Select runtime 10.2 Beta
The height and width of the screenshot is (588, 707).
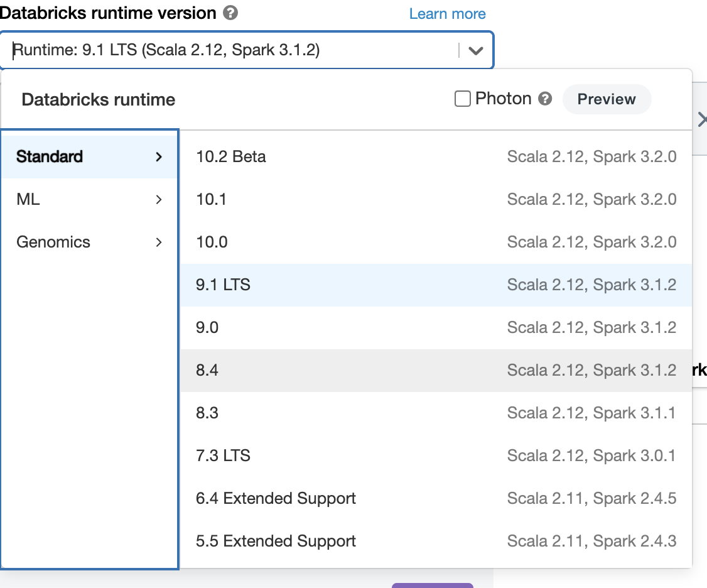click(436, 156)
